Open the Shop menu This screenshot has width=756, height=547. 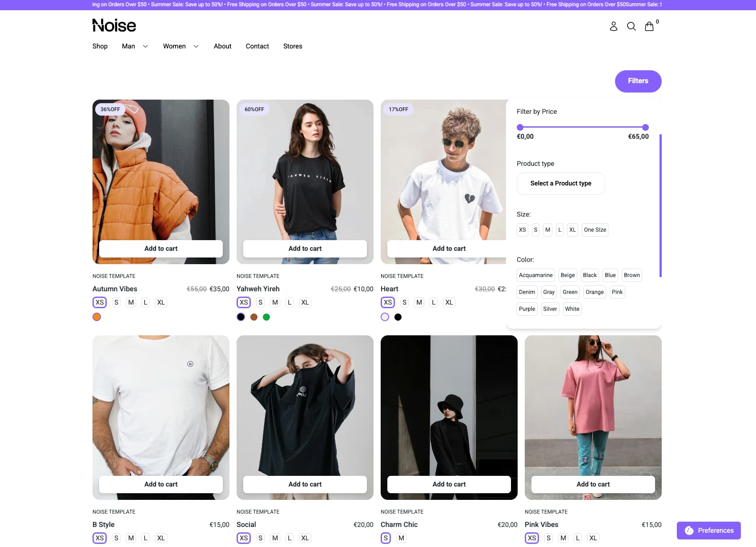point(100,46)
